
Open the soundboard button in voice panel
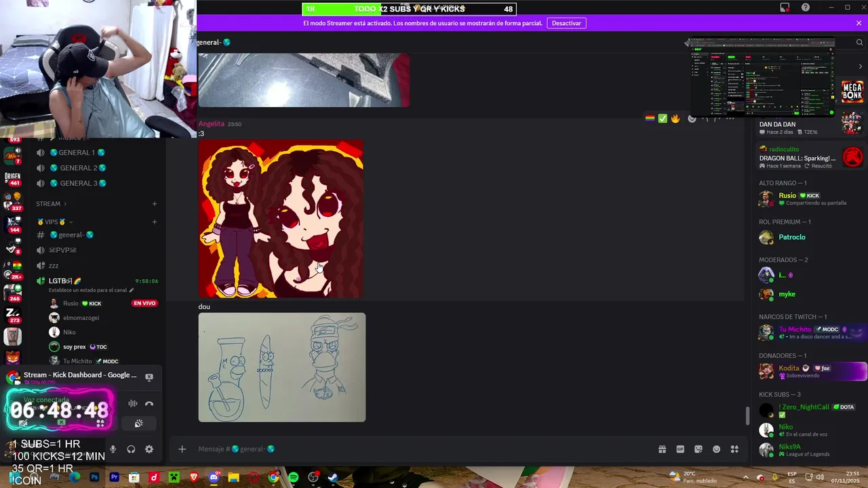139,424
